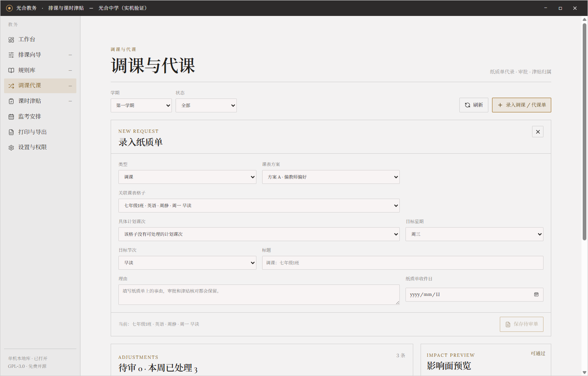Collapse the 规则库 sidebar group
This screenshot has height=376, width=588.
click(70, 70)
